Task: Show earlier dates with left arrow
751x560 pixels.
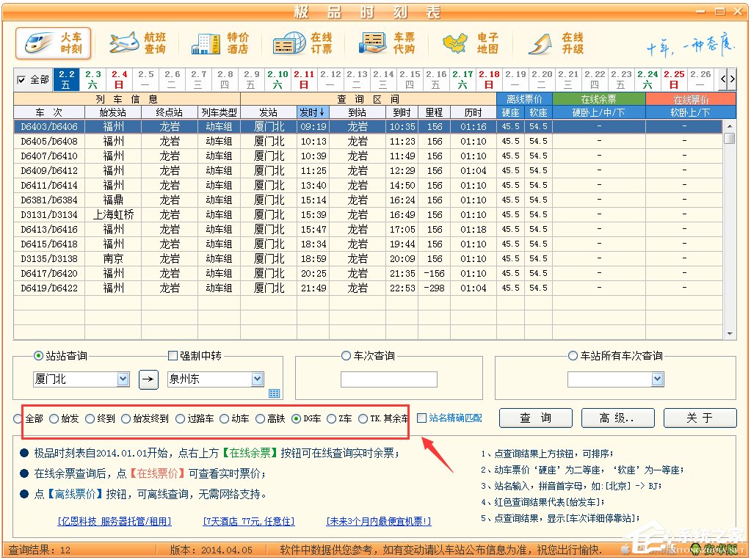Action: [723, 79]
